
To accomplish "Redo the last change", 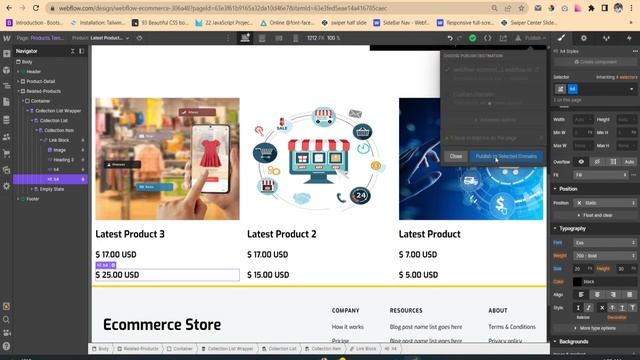I will click(x=460, y=38).
